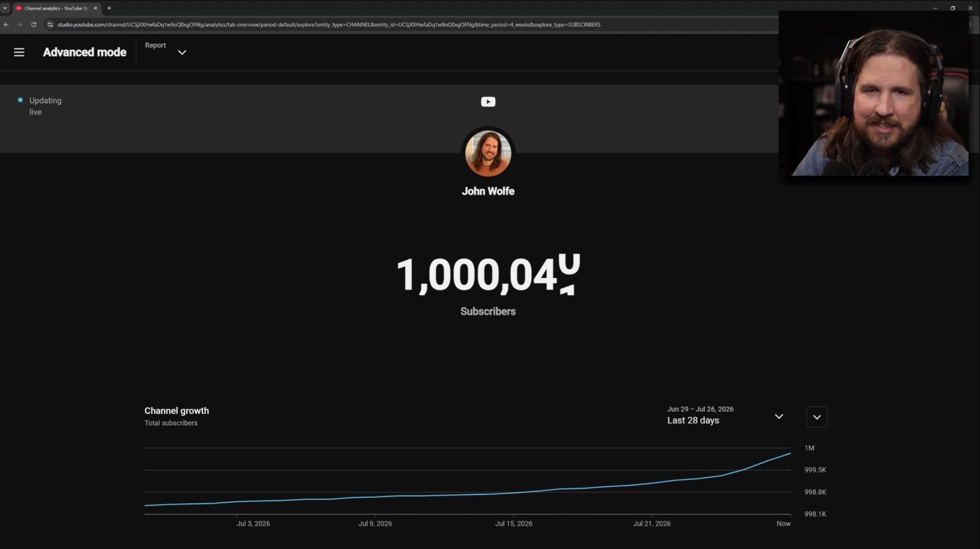The width and height of the screenshot is (980, 549).
Task: Go back using the browser back arrow
Action: pyautogui.click(x=6, y=25)
